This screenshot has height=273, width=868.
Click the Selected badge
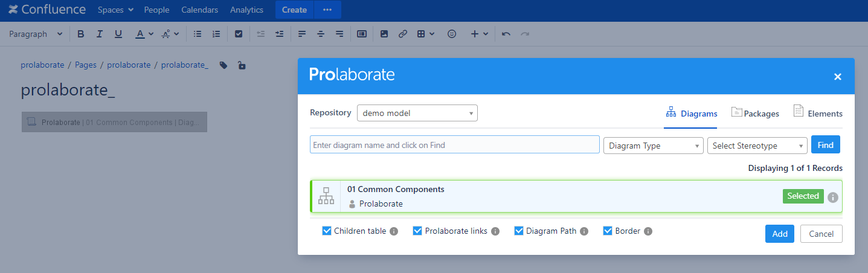(803, 196)
